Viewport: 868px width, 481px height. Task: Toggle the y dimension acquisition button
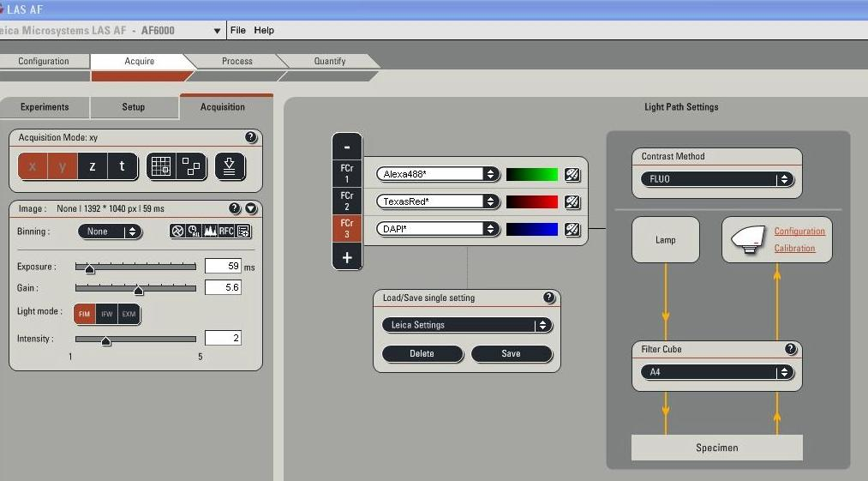[63, 166]
